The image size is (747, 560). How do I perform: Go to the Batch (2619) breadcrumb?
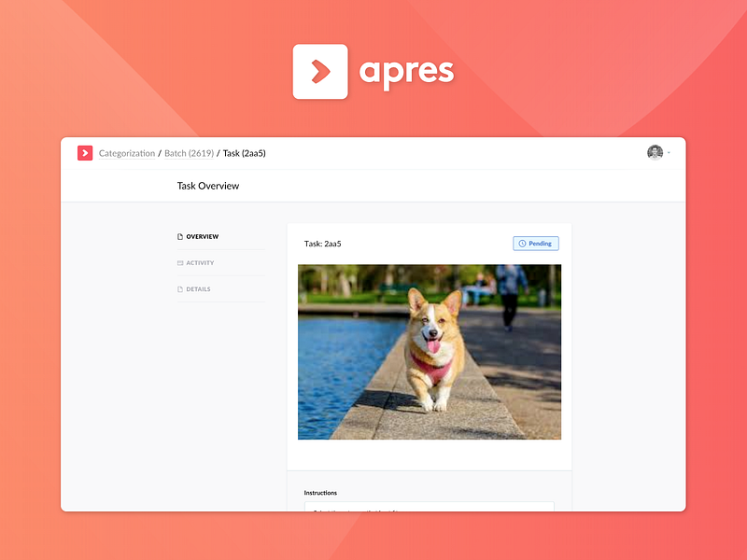(x=190, y=153)
